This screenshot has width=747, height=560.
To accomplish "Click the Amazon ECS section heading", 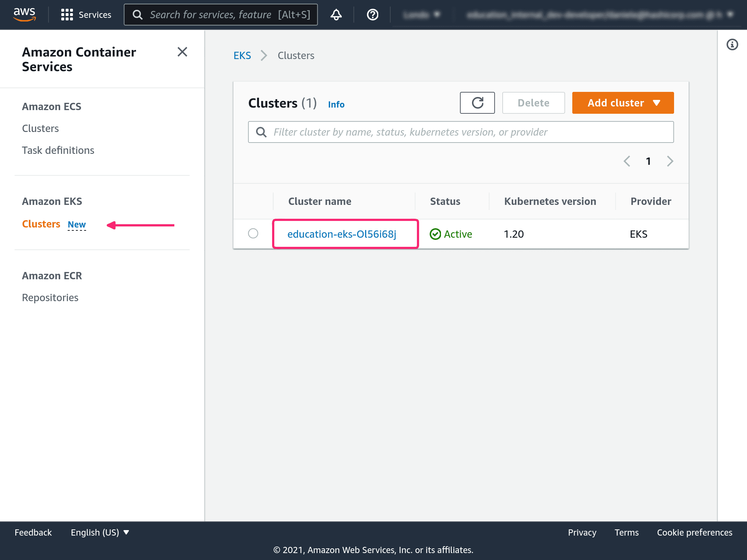I will [x=51, y=106].
